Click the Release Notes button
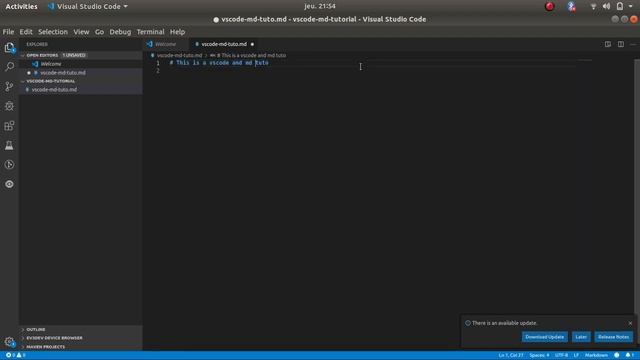The height and width of the screenshot is (360, 640). pos(613,337)
